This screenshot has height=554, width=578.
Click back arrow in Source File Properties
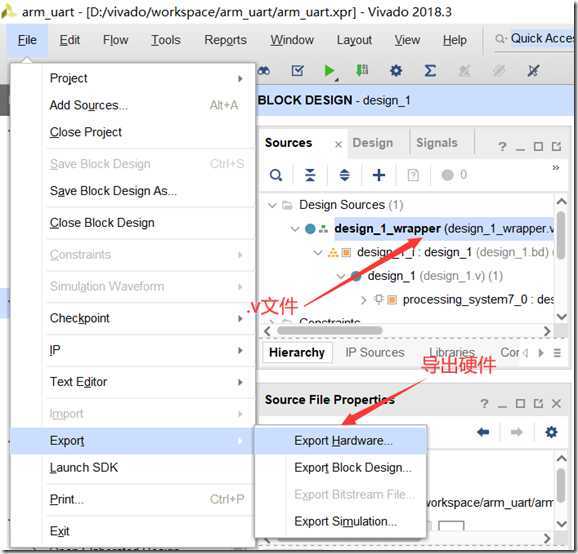click(x=483, y=432)
